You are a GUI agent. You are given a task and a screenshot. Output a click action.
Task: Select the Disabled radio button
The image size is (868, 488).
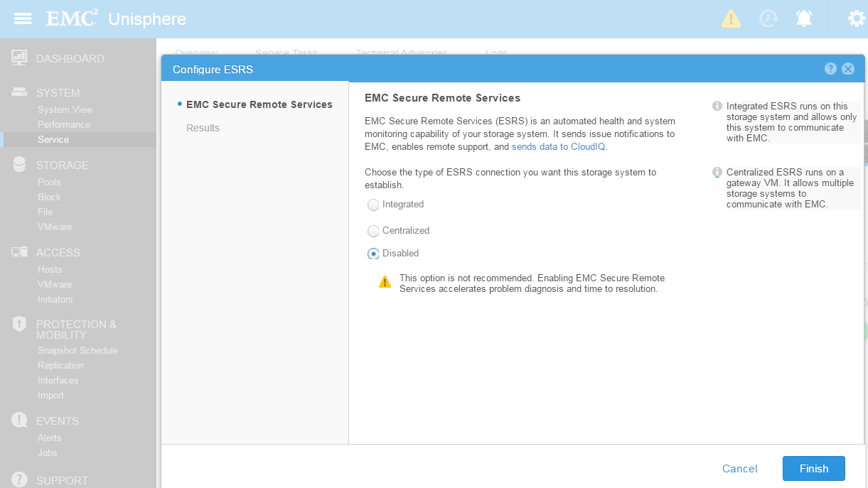(373, 254)
